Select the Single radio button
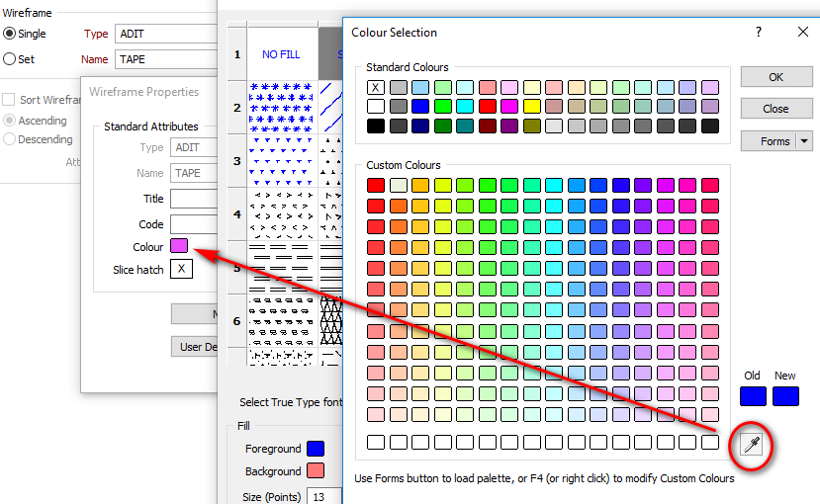The height and width of the screenshot is (504, 820). coord(10,34)
